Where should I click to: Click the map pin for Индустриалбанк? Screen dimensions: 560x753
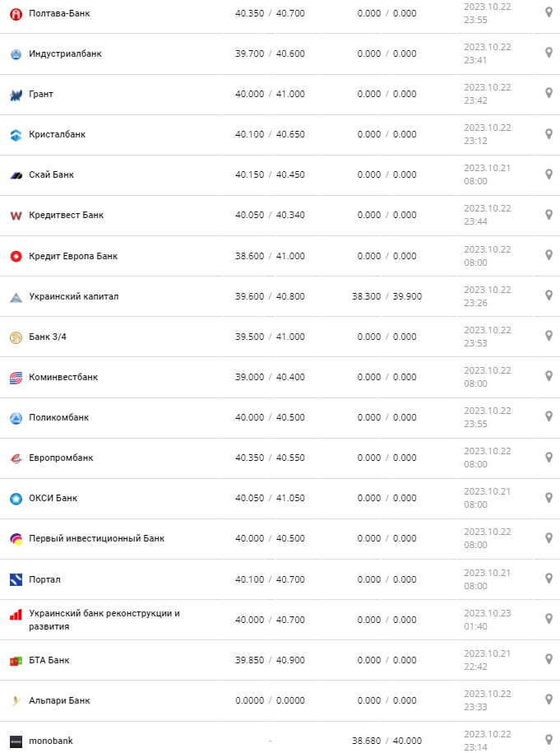click(548, 53)
